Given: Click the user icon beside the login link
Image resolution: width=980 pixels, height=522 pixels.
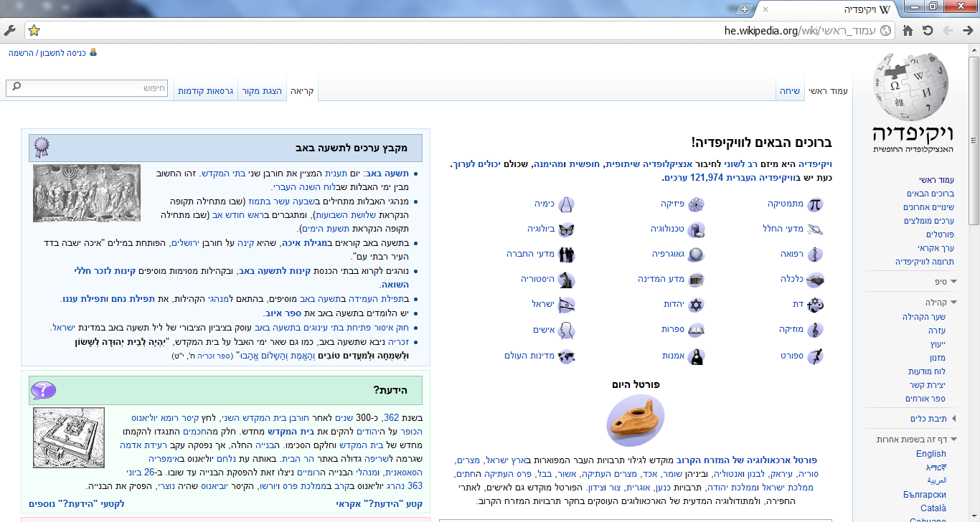Looking at the screenshot, I should click(x=93, y=52).
